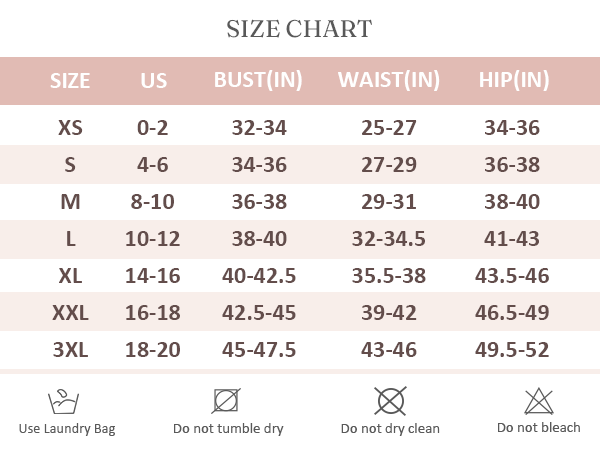
Task: Select the M size row label
Action: click(x=70, y=202)
